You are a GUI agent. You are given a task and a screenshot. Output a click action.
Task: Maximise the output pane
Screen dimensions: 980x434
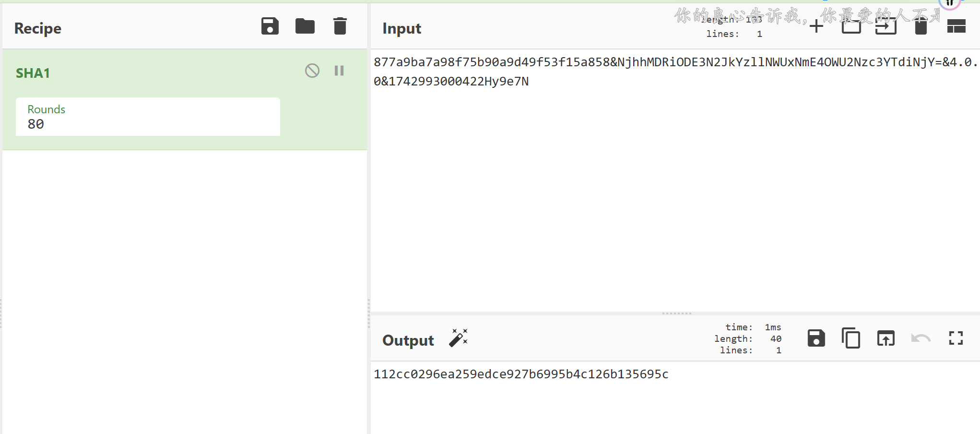[x=956, y=338]
